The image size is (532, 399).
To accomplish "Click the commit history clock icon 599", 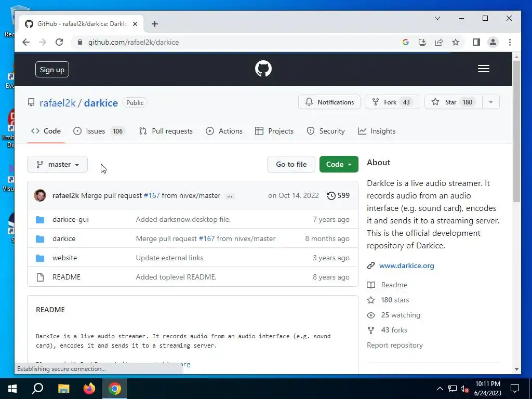I will coord(338,195).
